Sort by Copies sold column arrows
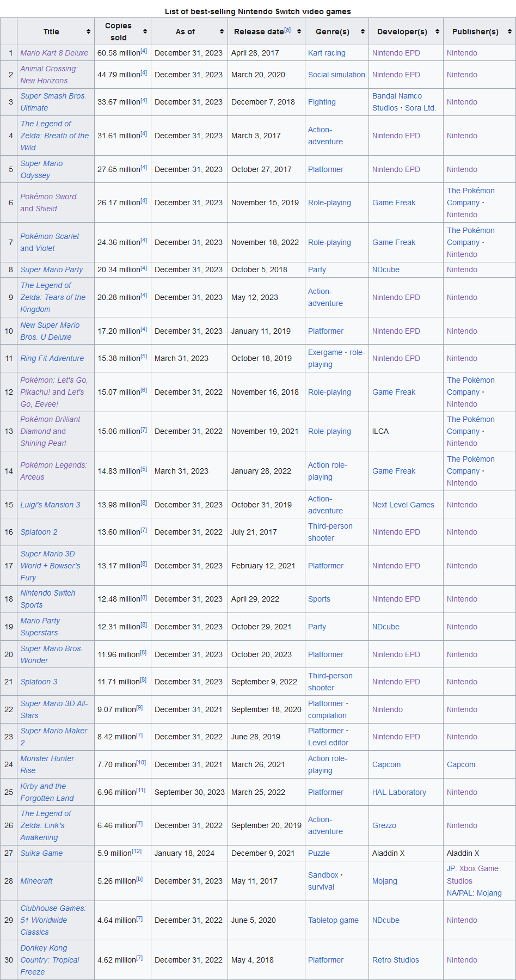 pos(145,32)
